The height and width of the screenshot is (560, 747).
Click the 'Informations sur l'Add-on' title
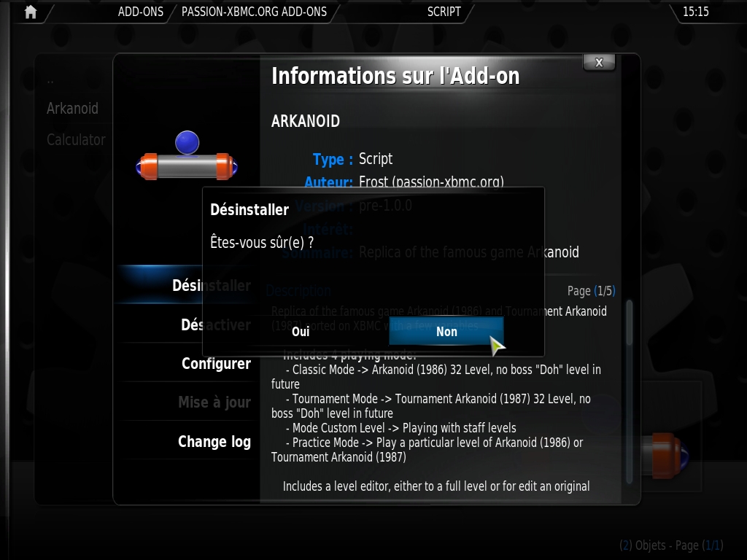click(395, 76)
